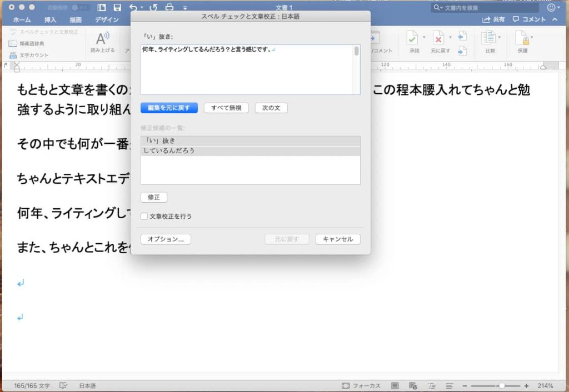569x392 pixels.
Task: Click the 共有 share button
Action: tap(493, 19)
